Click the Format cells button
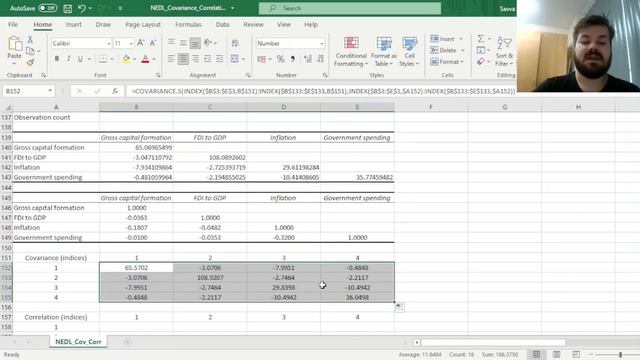Image resolution: width=640 pixels, height=360 pixels. click(x=447, y=62)
